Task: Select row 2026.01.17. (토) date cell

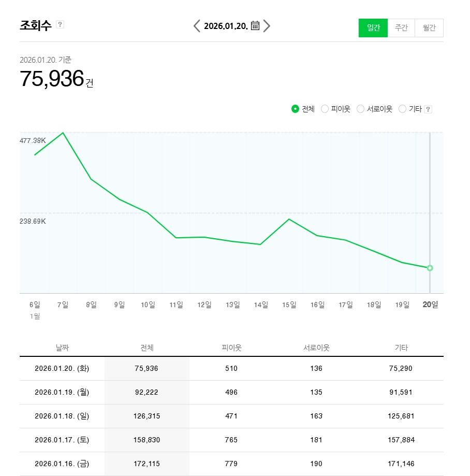Action: (62, 440)
